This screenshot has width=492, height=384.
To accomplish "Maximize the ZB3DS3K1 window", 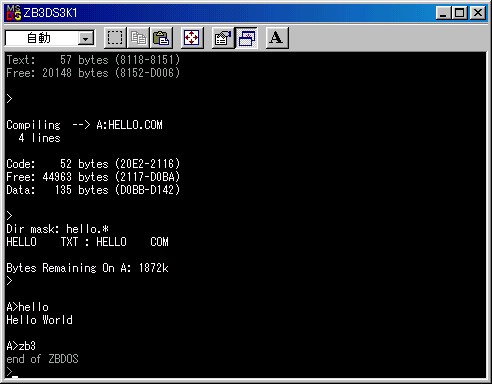I will pyautogui.click(x=459, y=13).
